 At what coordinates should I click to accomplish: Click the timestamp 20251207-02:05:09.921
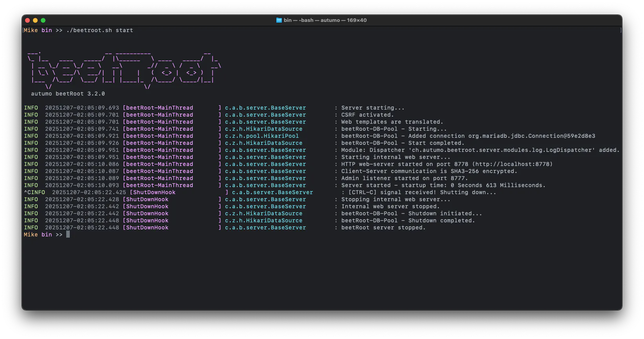[x=82, y=136]
